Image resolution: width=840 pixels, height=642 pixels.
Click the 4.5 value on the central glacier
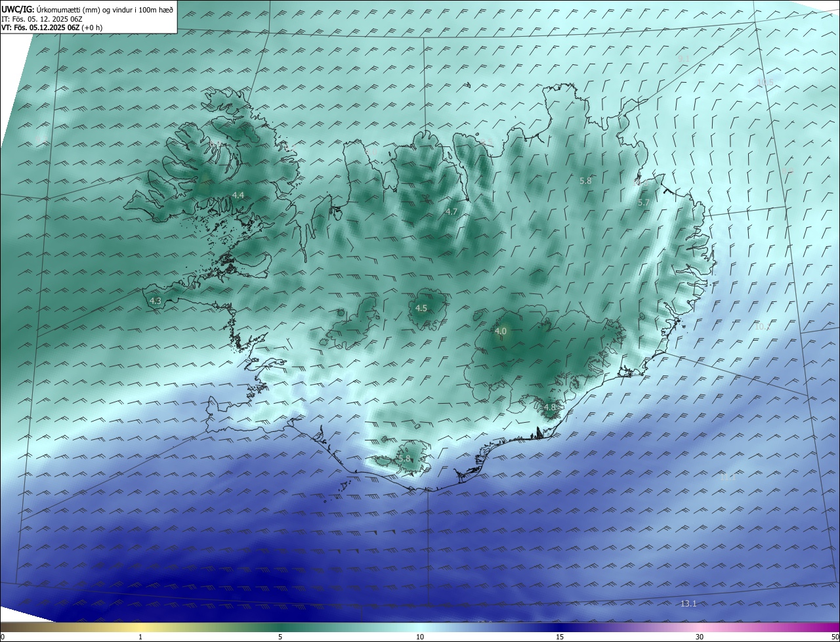[421, 308]
